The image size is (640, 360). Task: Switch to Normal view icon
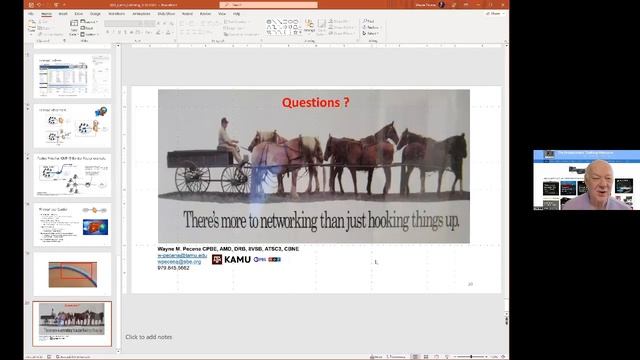(x=415, y=357)
